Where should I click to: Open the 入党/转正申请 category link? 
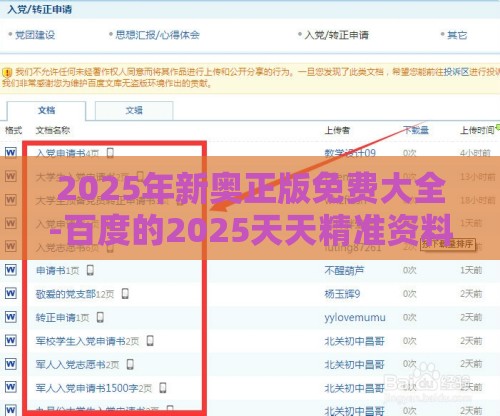[x=337, y=35]
